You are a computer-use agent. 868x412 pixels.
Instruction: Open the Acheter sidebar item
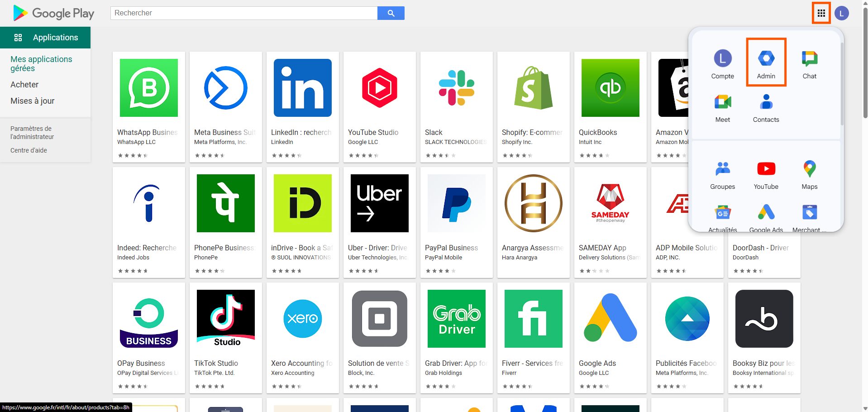pos(24,85)
